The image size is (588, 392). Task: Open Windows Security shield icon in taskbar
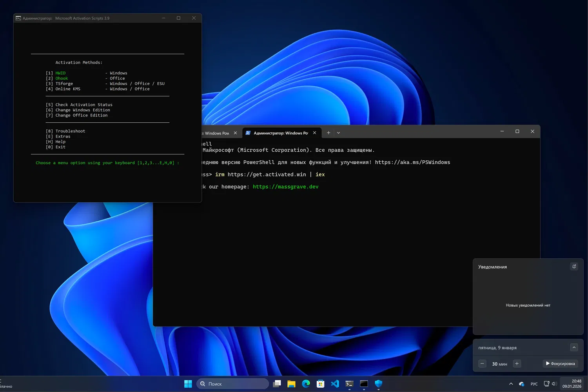[x=378, y=384]
